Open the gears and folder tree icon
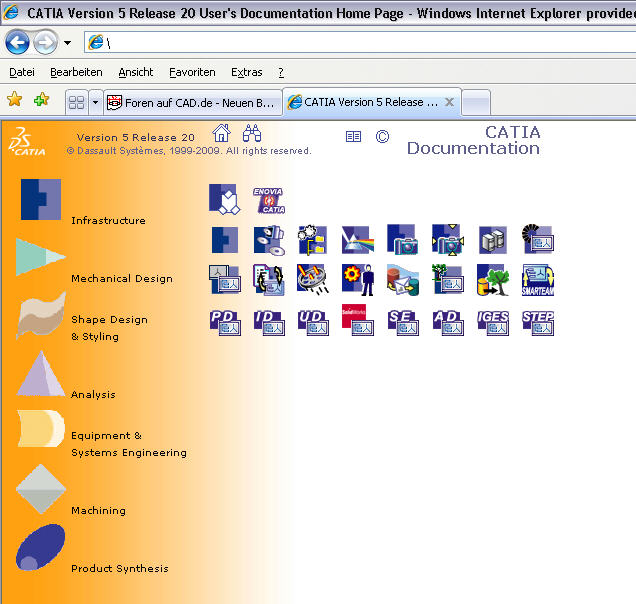The image size is (636, 604). point(312,240)
